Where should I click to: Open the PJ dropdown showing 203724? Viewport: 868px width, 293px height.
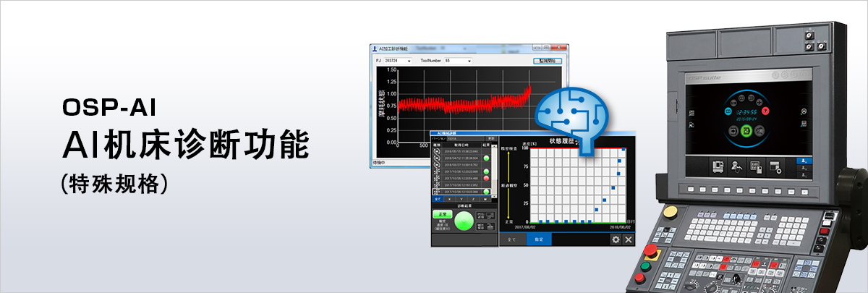tap(396, 61)
